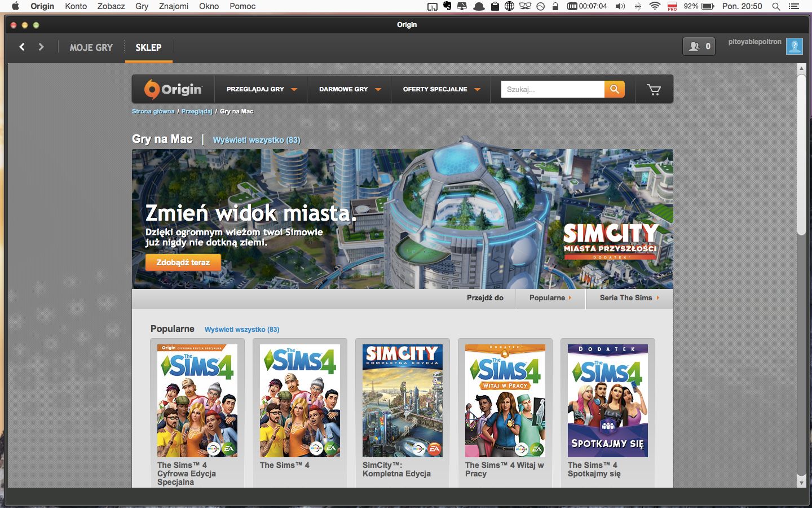Click Wyświetl wszystko (83) beside Gry na Mac
The width and height of the screenshot is (812, 508).
[257, 140]
